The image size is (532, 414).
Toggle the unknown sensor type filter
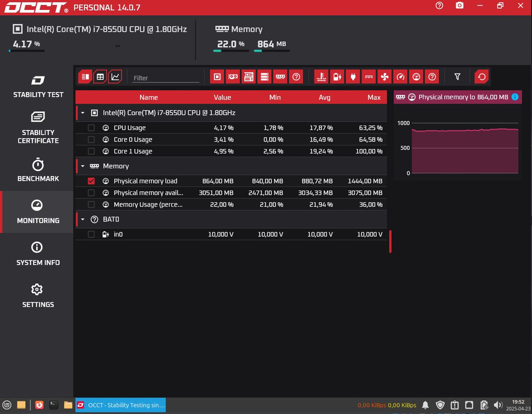coord(432,77)
